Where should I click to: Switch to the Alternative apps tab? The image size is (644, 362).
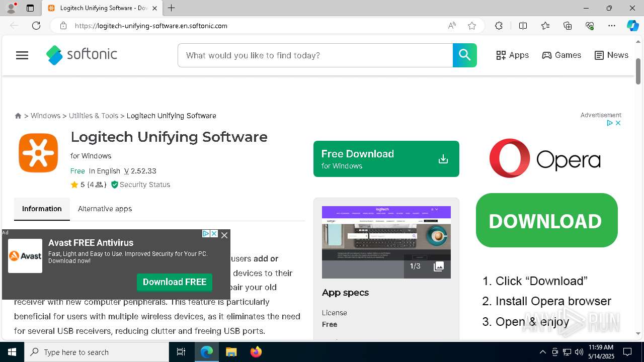point(105,209)
